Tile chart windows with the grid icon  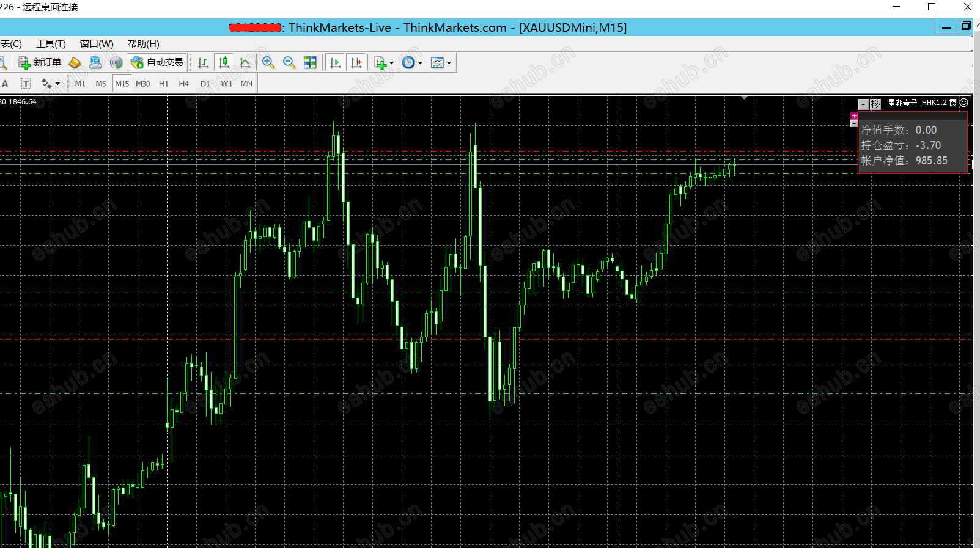[311, 62]
